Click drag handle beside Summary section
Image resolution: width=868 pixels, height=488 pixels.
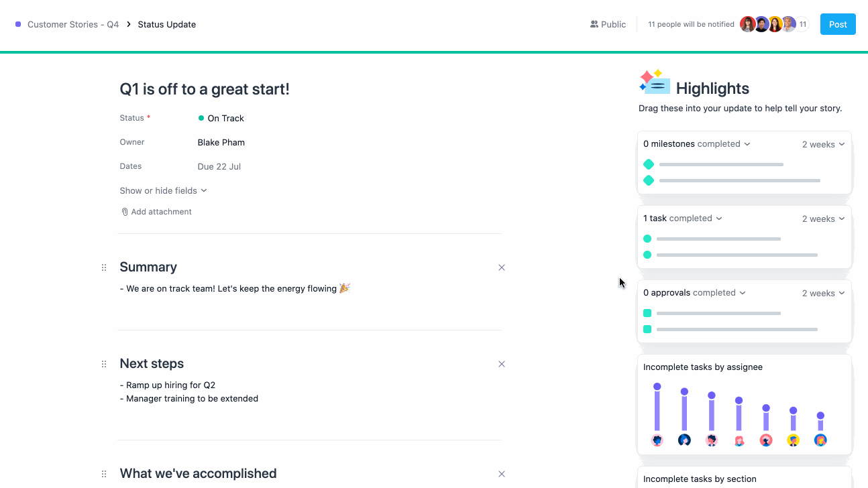(x=104, y=267)
